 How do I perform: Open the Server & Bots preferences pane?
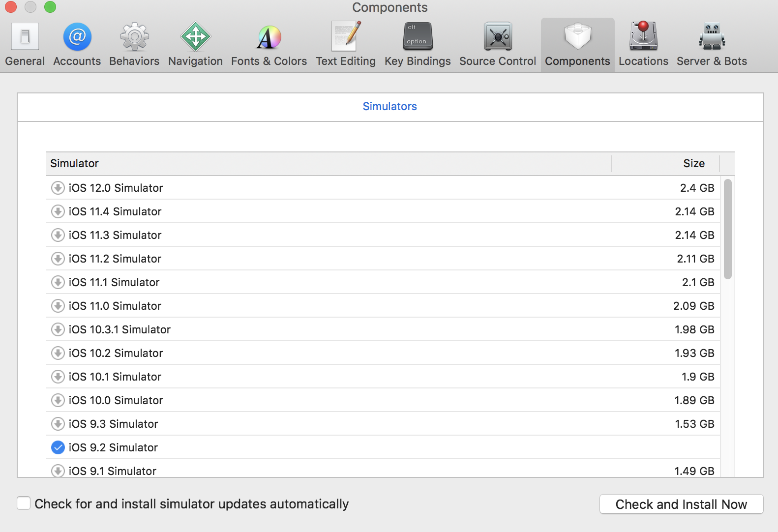712,45
